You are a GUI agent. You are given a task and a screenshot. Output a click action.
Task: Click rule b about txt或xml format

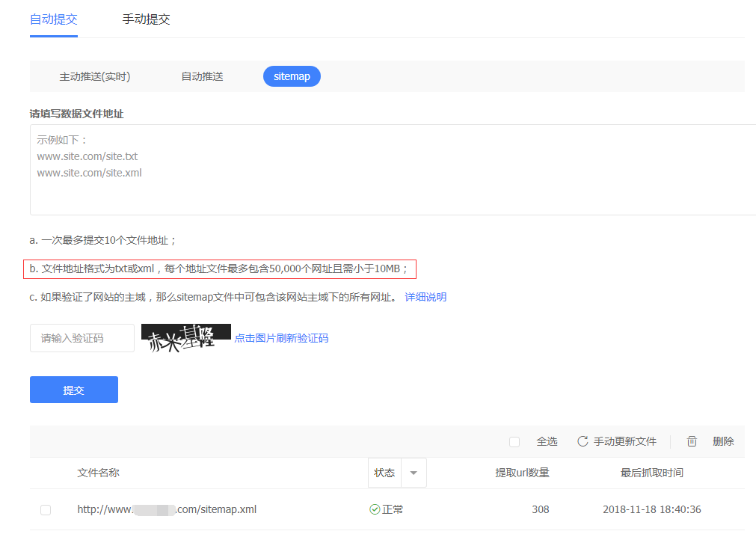click(x=219, y=268)
